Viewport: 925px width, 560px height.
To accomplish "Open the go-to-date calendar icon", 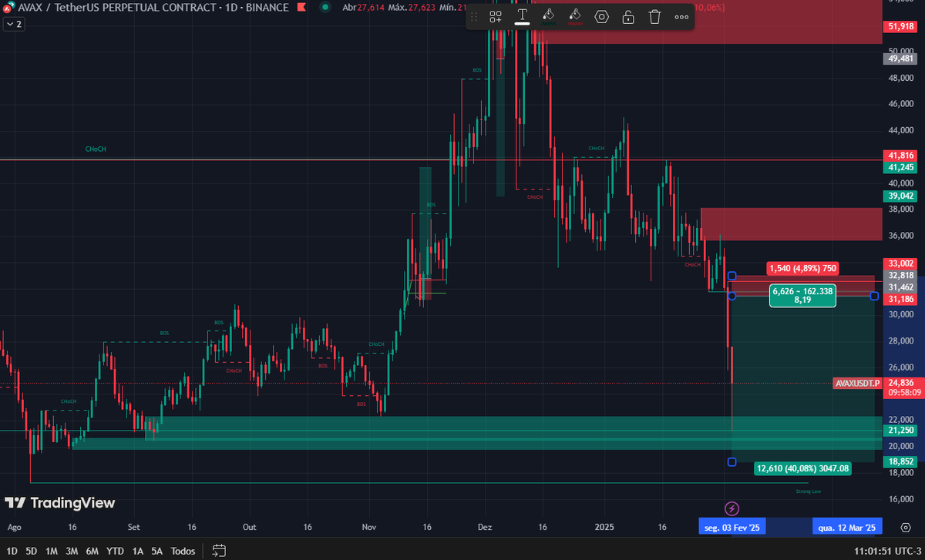I will click(219, 551).
